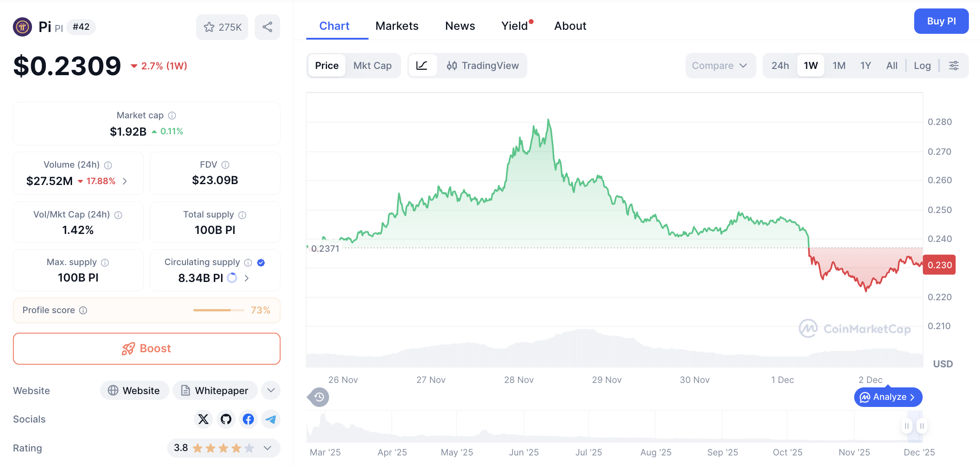
Task: Select the TradingView candlestick chart icon
Action: click(x=452, y=65)
